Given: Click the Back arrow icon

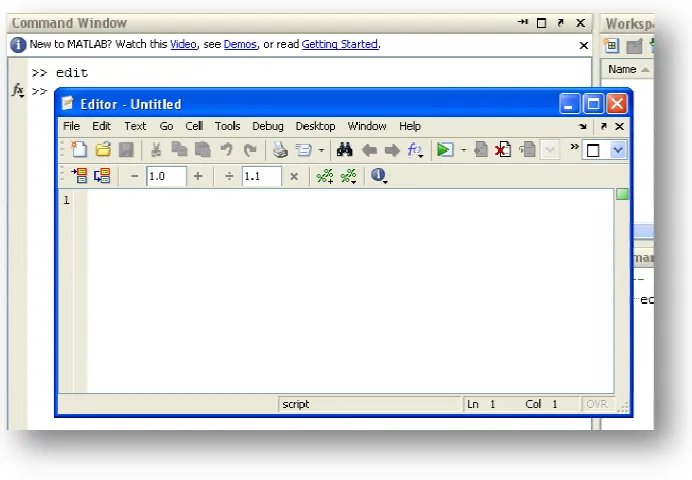Looking at the screenshot, I should coord(369,150).
